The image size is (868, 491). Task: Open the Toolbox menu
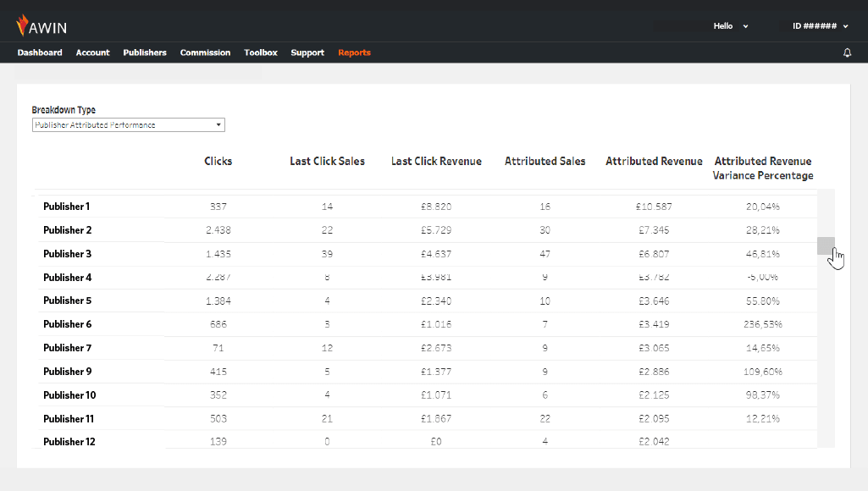[x=261, y=52]
